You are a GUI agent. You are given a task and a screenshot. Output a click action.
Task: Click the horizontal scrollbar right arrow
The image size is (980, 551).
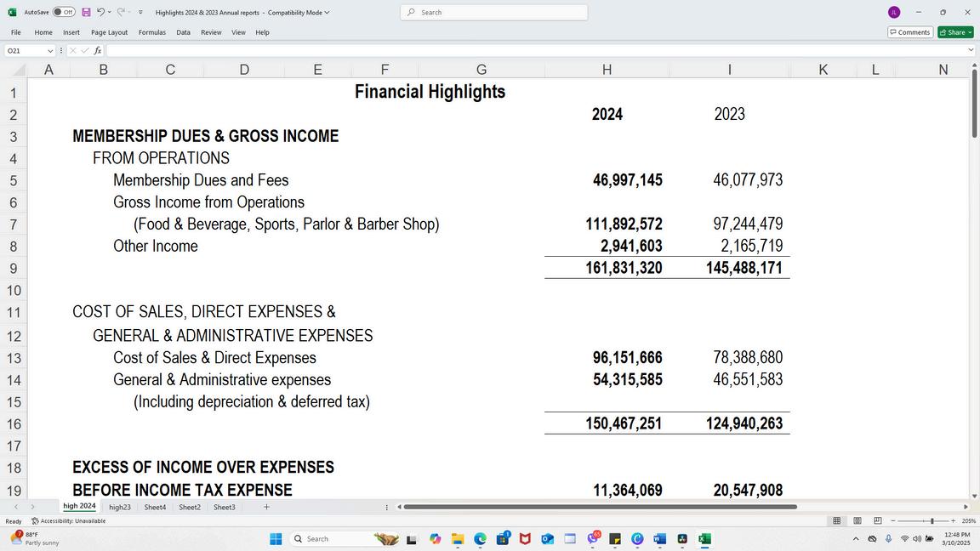coord(966,508)
